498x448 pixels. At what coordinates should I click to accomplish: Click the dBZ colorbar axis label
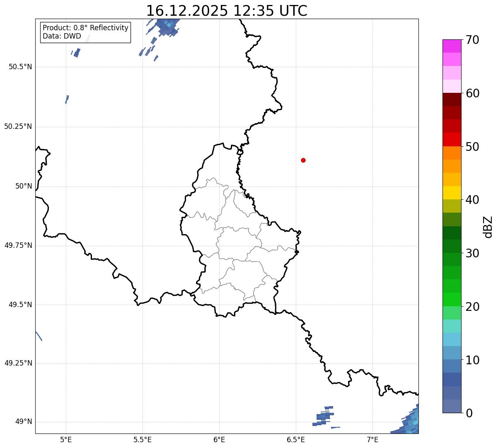point(488,227)
